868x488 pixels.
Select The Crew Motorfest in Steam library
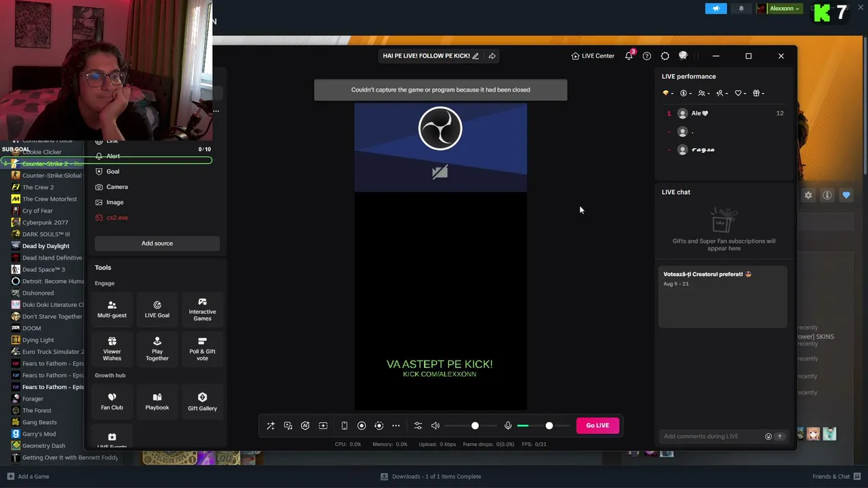click(50, 199)
